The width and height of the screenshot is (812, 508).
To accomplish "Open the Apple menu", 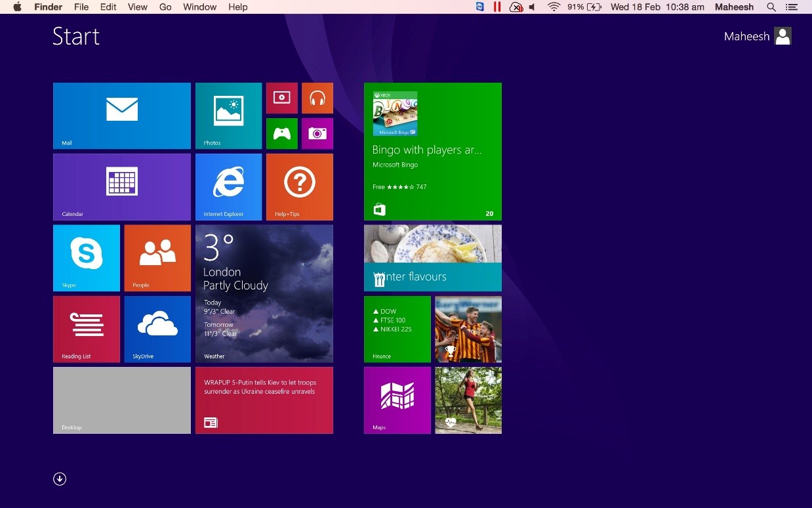I will pos(17,7).
